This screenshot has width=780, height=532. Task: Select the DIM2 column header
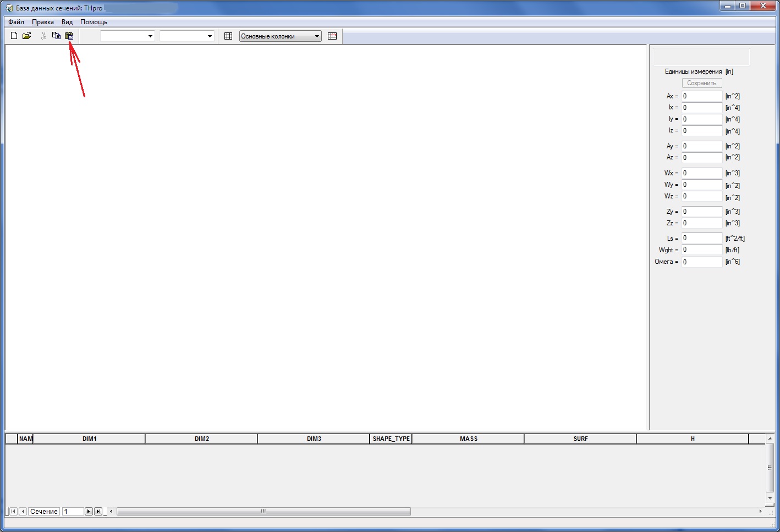(202, 439)
